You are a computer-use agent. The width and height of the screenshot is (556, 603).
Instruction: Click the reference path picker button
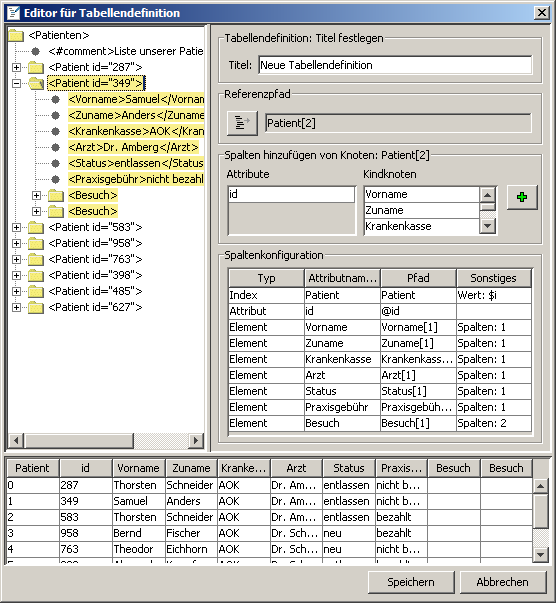point(242,123)
